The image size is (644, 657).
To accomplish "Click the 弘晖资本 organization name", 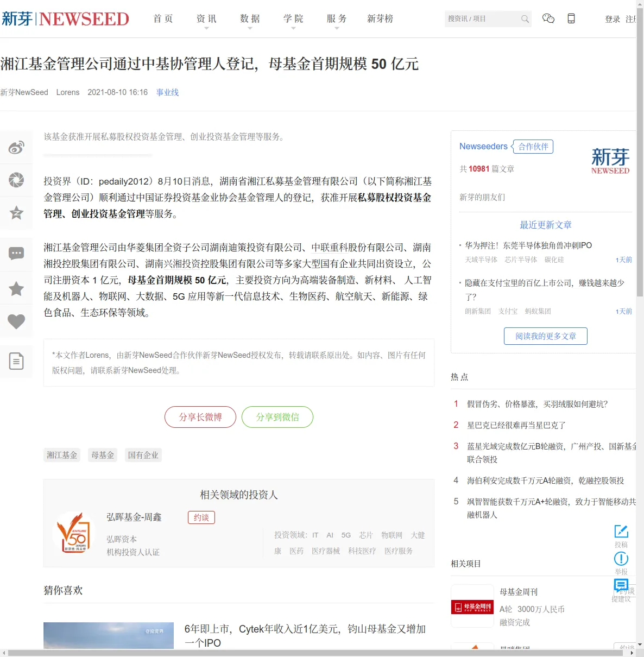I will [x=122, y=539].
